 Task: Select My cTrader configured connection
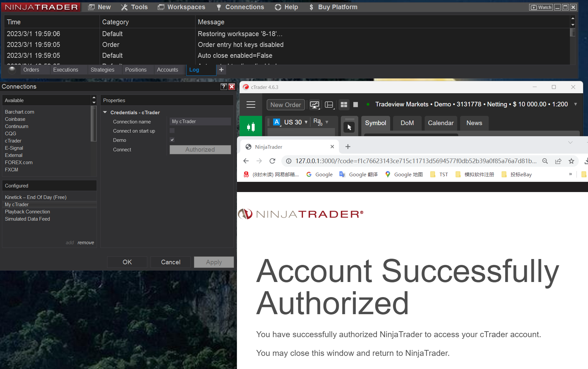(x=49, y=205)
